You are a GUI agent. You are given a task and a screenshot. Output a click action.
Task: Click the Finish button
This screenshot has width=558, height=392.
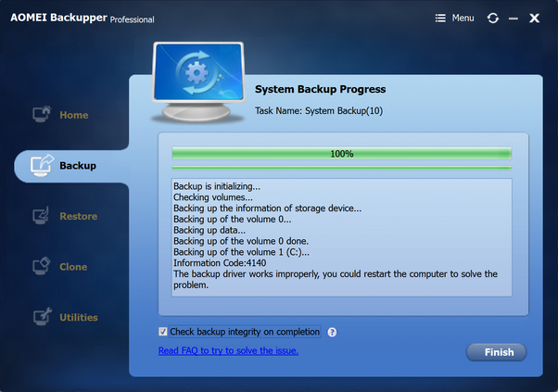point(497,352)
